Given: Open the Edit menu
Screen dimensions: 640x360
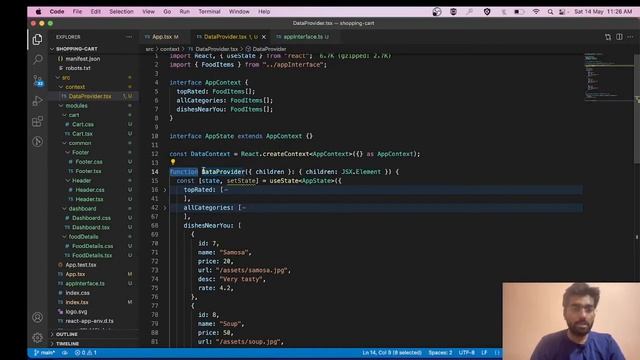Looking at the screenshot, I should click(96, 12).
